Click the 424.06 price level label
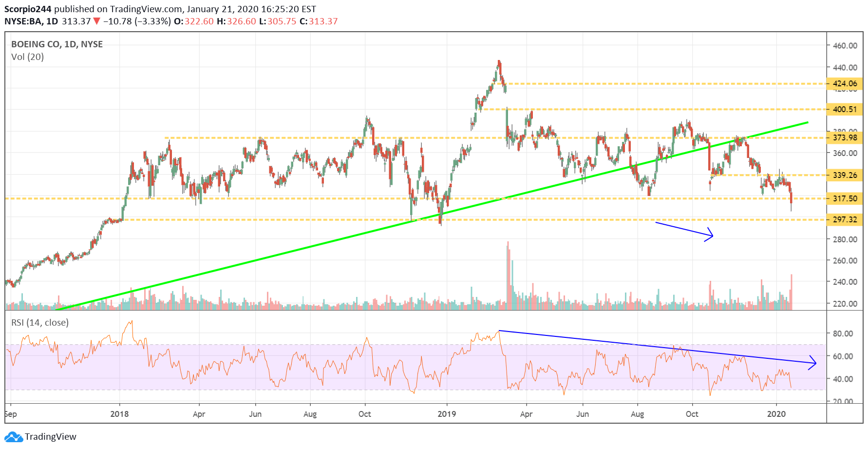The height and width of the screenshot is (450, 868). (845, 83)
